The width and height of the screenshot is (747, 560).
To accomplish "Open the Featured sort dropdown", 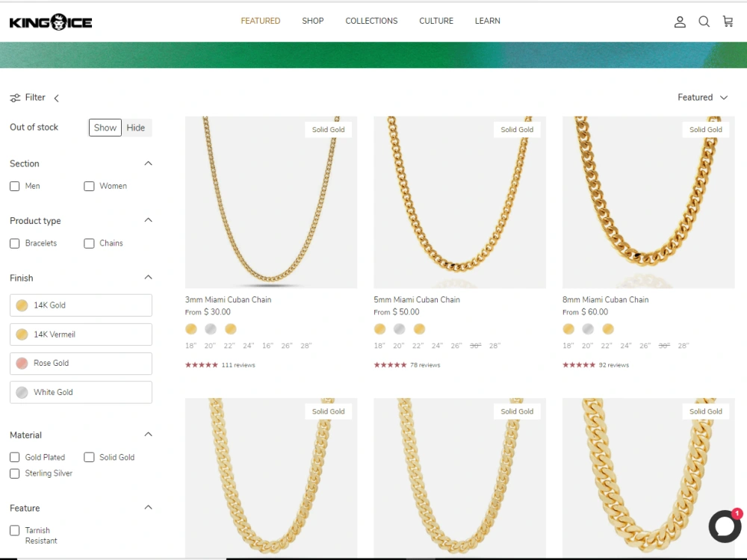I will (x=703, y=98).
